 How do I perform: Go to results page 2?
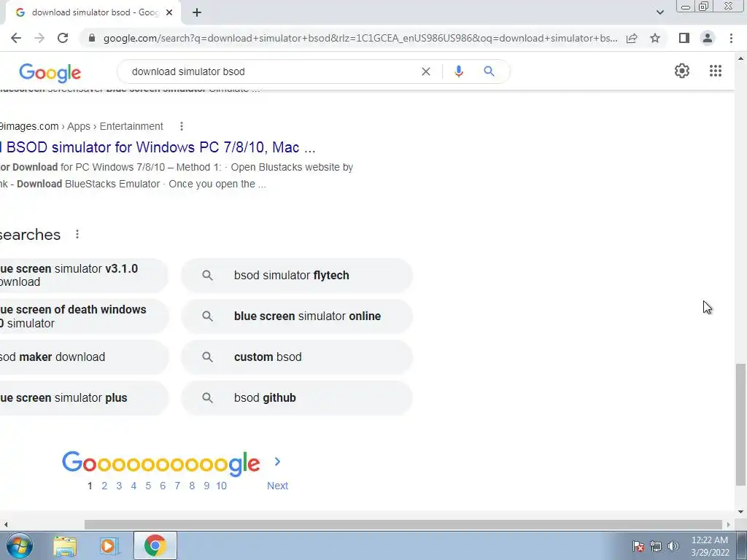click(104, 486)
